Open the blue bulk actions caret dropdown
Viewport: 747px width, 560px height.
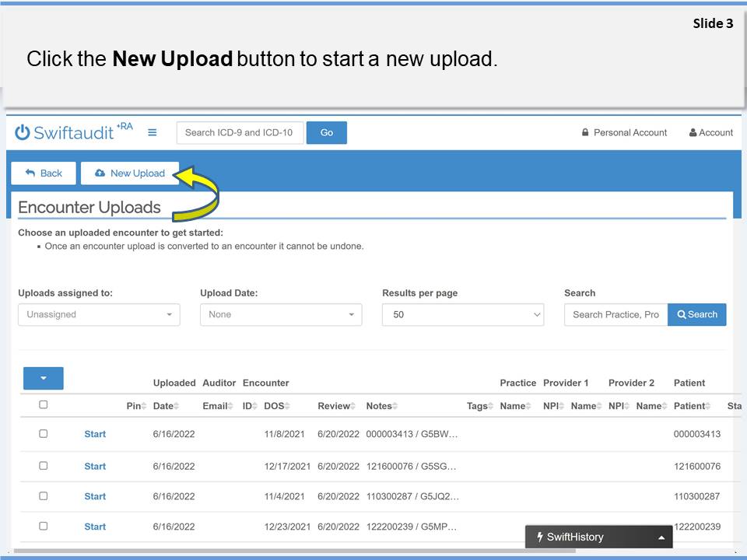coord(44,379)
